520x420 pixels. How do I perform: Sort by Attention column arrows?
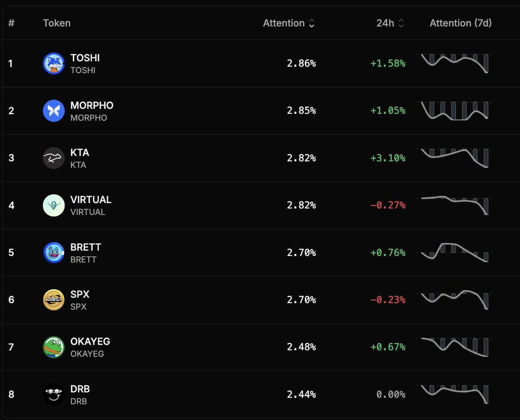[x=311, y=23]
